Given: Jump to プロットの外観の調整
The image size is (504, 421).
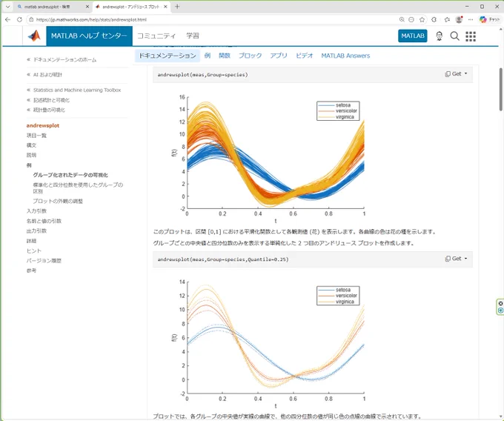Looking at the screenshot, I should pos(58,201).
